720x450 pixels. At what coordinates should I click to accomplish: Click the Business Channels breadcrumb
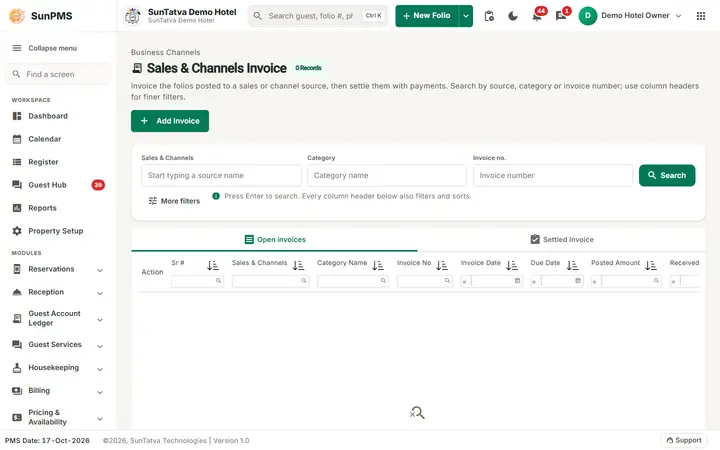165,52
